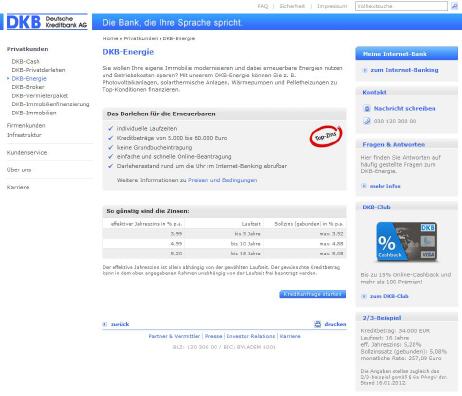Click the Meine Internet-Bank panel header
The height and width of the screenshot is (396, 462).
[x=407, y=54]
